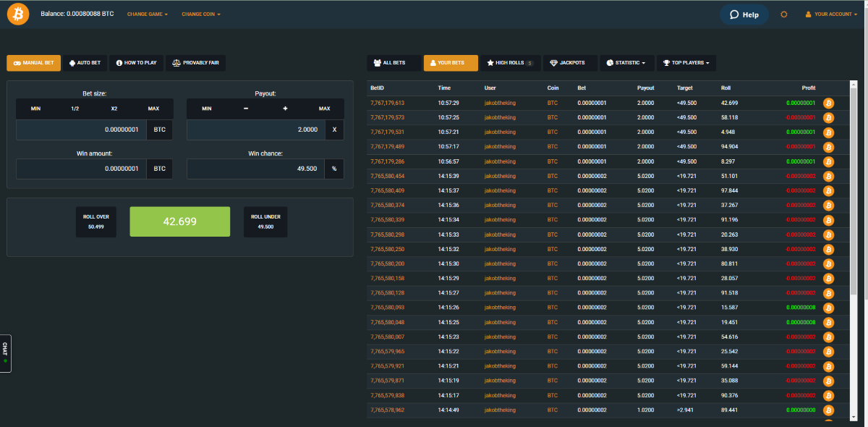Click the Bitcoin coin icon for bet 7,765,580,454
The height and width of the screenshot is (427, 868).
point(829,176)
